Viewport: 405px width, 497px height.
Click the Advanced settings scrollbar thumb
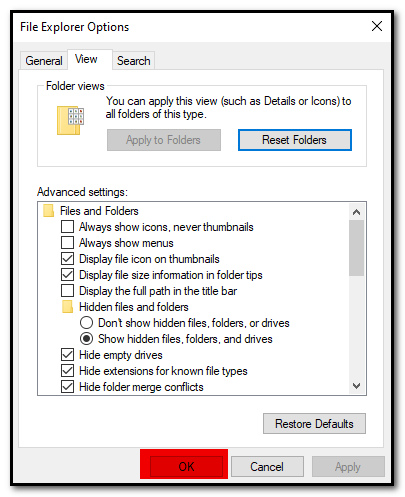pos(356,248)
